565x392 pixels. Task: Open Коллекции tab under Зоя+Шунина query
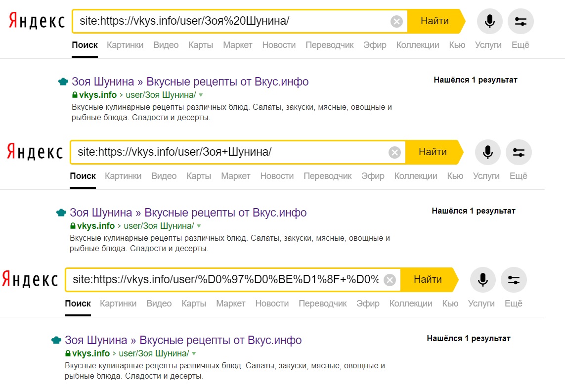tap(415, 176)
